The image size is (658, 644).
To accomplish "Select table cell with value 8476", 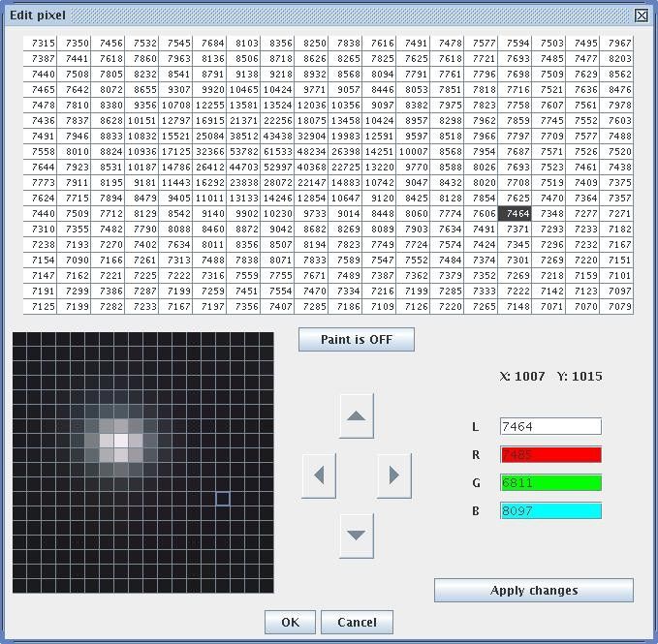I will (x=616, y=89).
